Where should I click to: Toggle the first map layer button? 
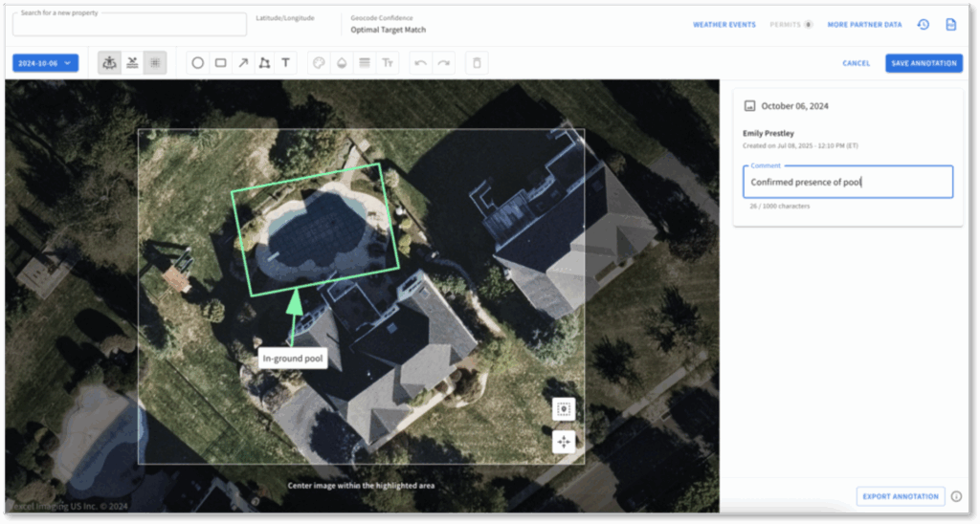tap(110, 63)
